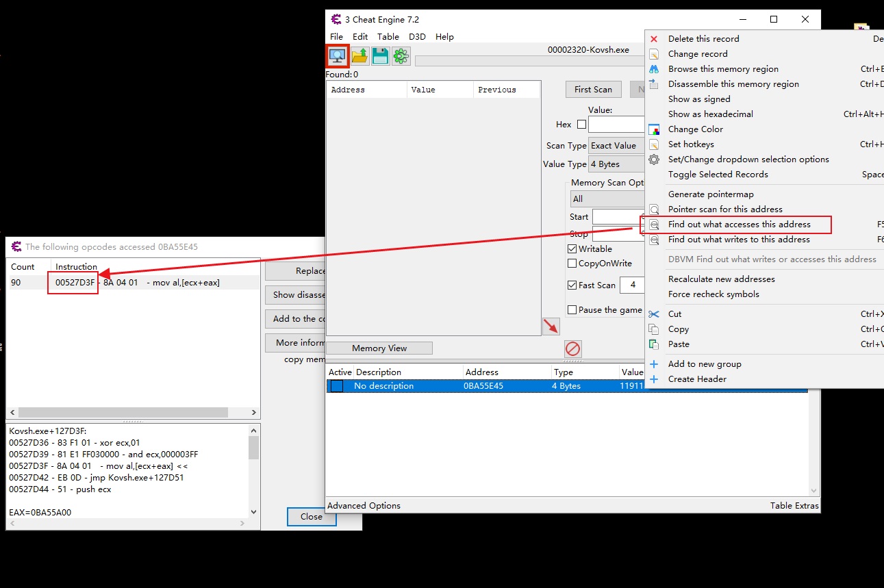
Task: Open the Scan Type Exact Value dropdown
Action: [x=616, y=146]
